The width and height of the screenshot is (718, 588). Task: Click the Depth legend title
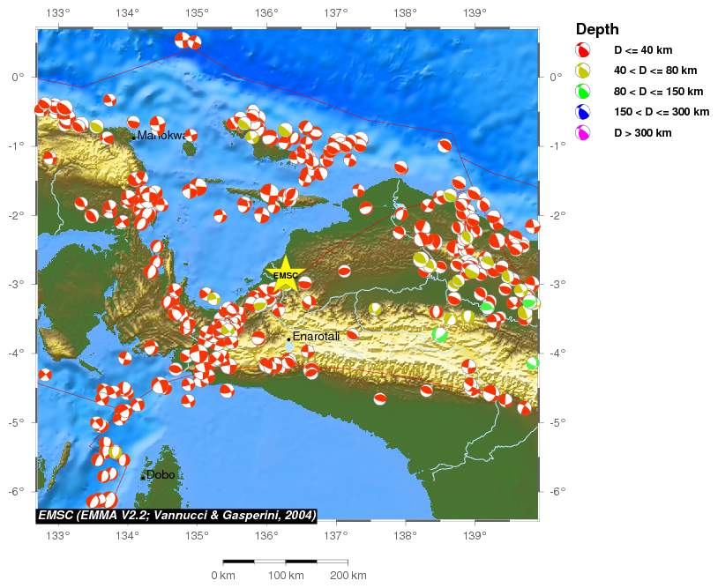[597, 29]
